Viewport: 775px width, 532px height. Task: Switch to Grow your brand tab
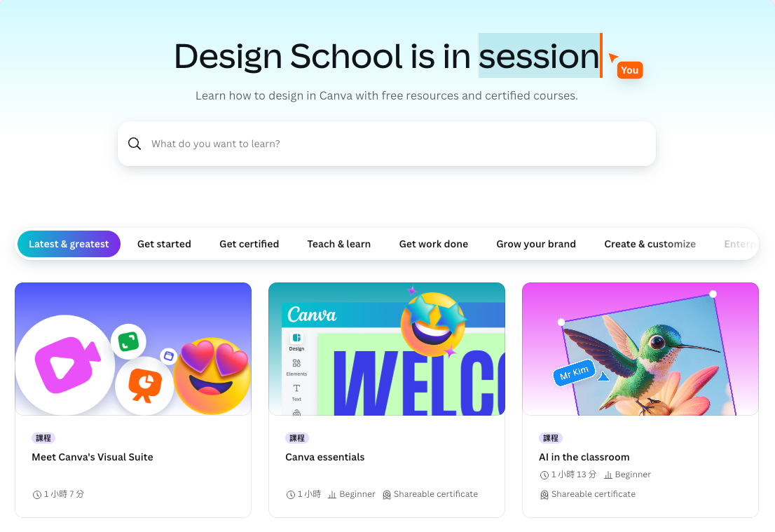point(536,244)
